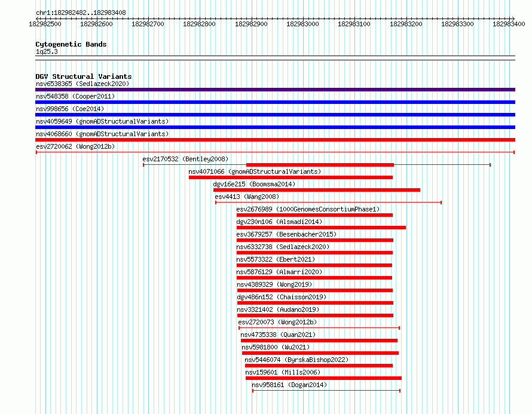532x414 pixels.
Task: Click the DGV Structural Variants track title
Action: [84, 76]
